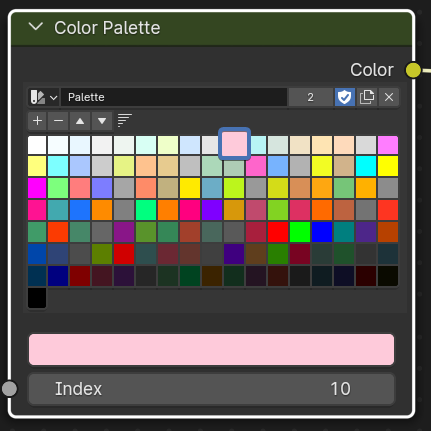This screenshot has width=431, height=431.
Task: Choose the pure blue swatch beside teal
Action: tap(322, 232)
